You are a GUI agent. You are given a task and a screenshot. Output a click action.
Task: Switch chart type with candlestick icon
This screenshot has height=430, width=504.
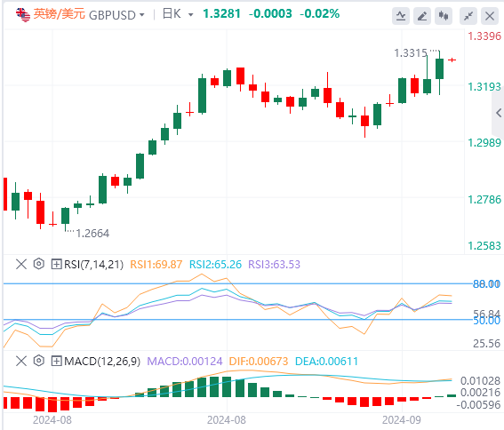pyautogui.click(x=444, y=15)
